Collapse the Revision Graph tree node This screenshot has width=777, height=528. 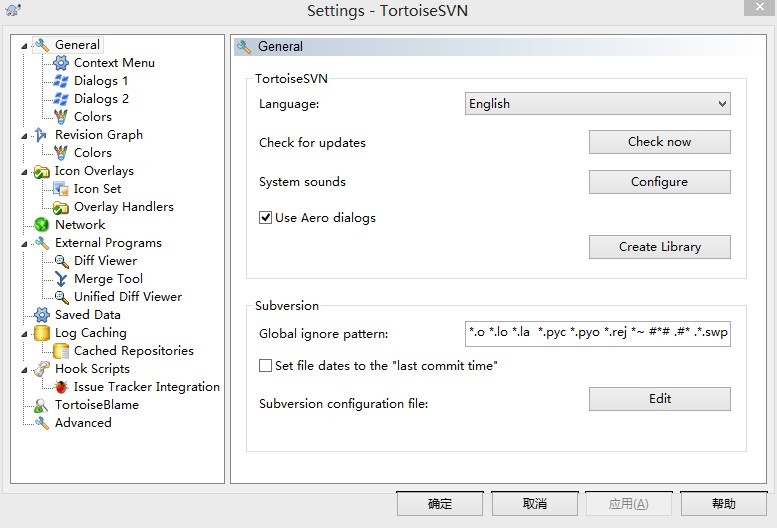pos(24,136)
